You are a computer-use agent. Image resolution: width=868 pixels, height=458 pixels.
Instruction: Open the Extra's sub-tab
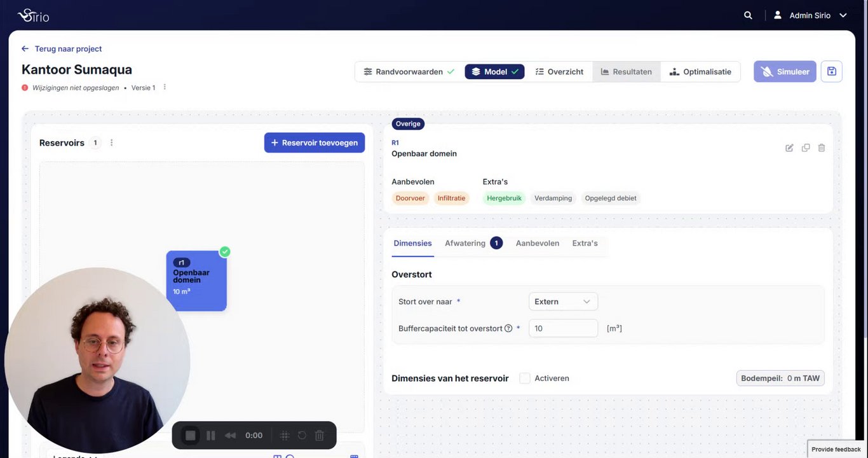coord(585,243)
